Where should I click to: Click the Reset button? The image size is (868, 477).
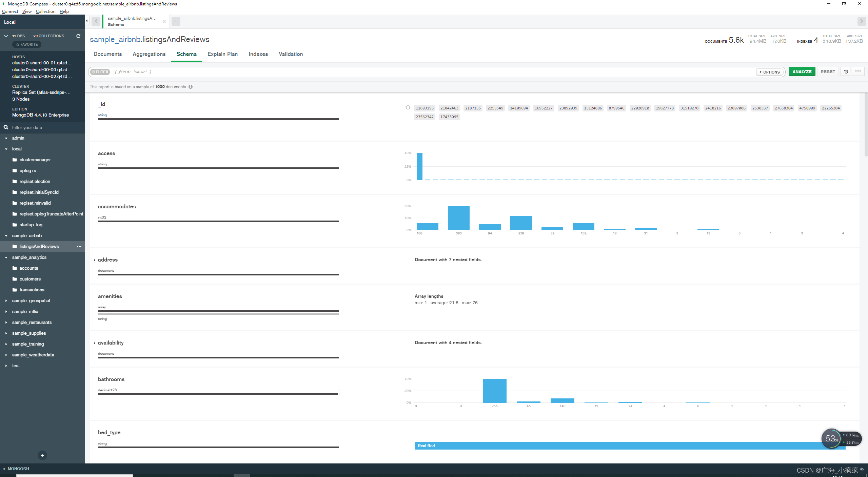[828, 71]
